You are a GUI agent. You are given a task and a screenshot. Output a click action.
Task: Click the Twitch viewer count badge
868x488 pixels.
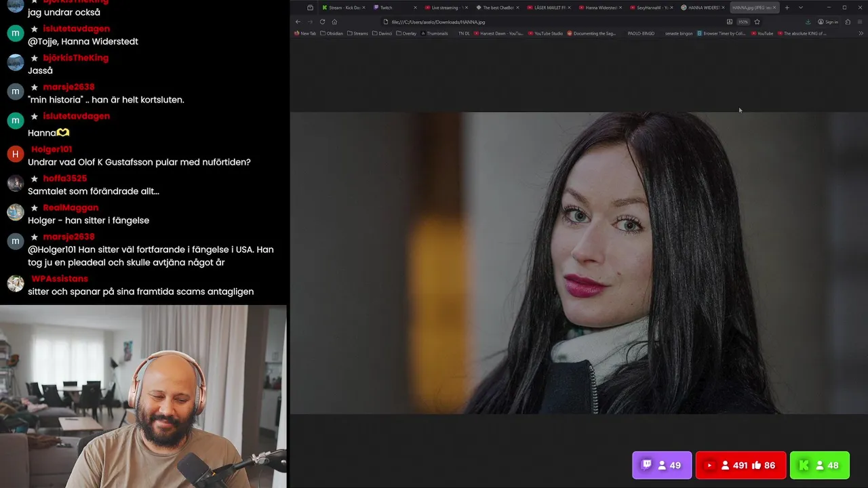[662, 465]
